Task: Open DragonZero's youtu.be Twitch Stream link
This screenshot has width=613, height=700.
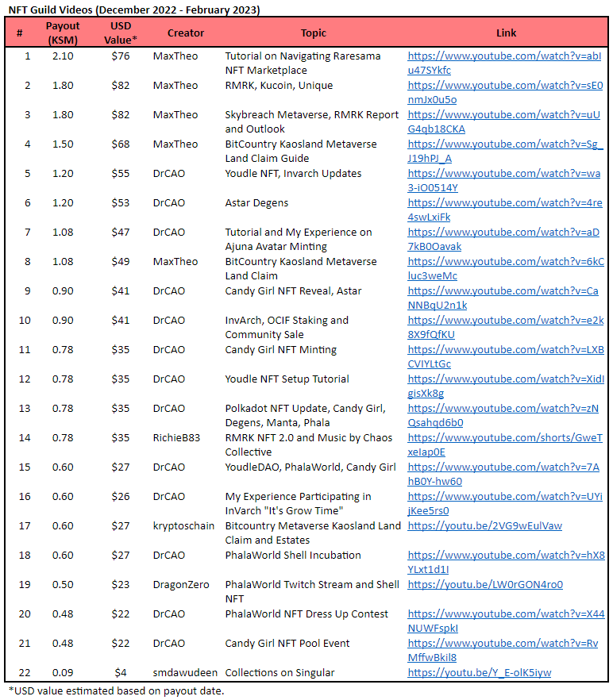Action: (485, 585)
